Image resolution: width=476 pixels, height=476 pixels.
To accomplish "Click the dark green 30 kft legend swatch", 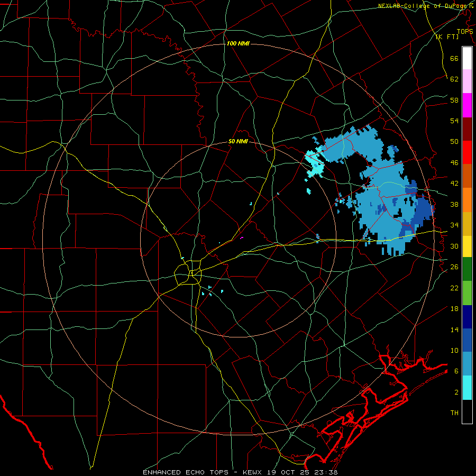I will [467, 269].
